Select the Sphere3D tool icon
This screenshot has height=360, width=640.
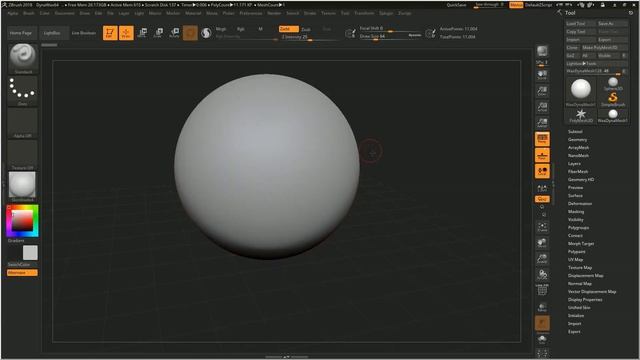pyautogui.click(x=613, y=84)
